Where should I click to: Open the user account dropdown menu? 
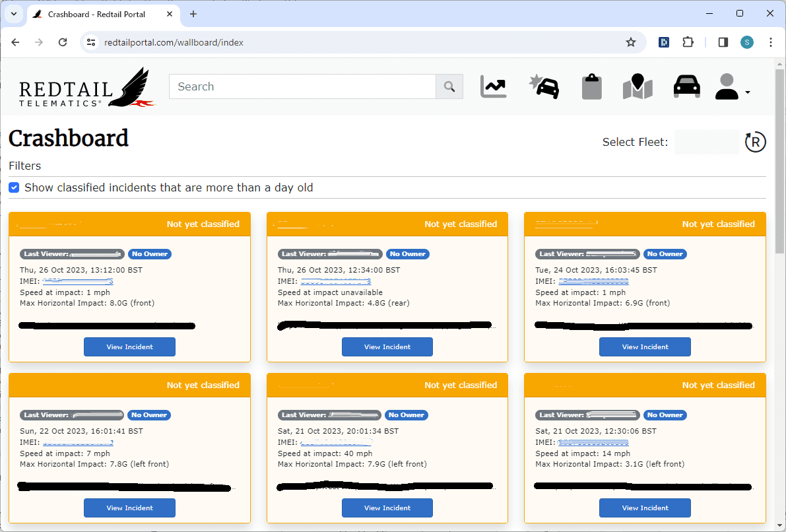(x=733, y=87)
